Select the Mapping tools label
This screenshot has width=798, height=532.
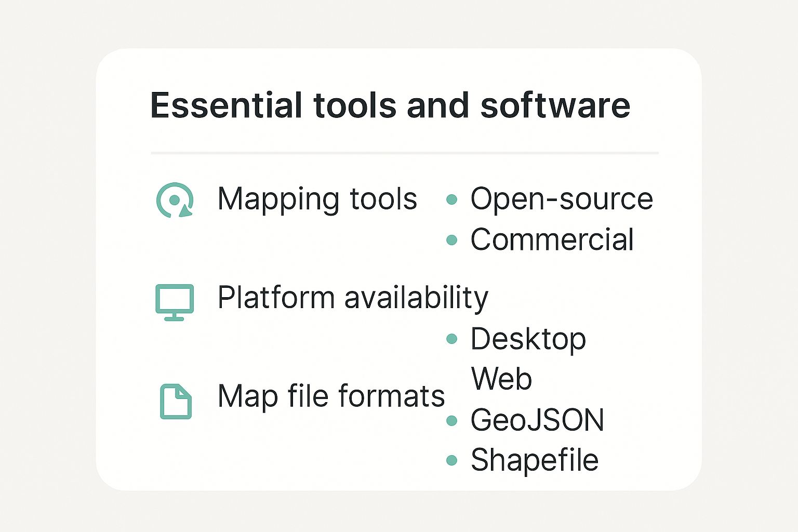point(317,199)
